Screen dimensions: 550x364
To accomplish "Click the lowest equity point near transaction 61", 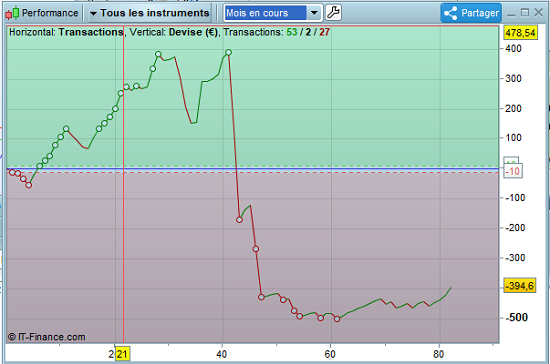I will coord(337,319).
